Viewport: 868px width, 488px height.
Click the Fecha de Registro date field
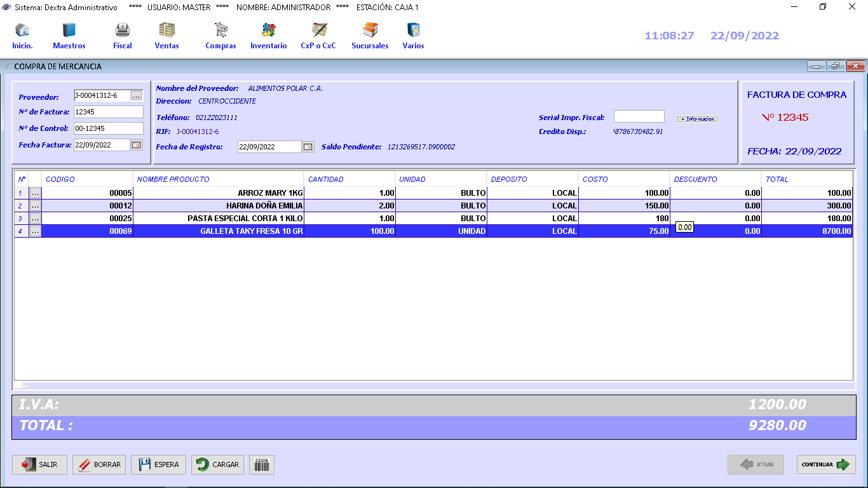(x=269, y=147)
